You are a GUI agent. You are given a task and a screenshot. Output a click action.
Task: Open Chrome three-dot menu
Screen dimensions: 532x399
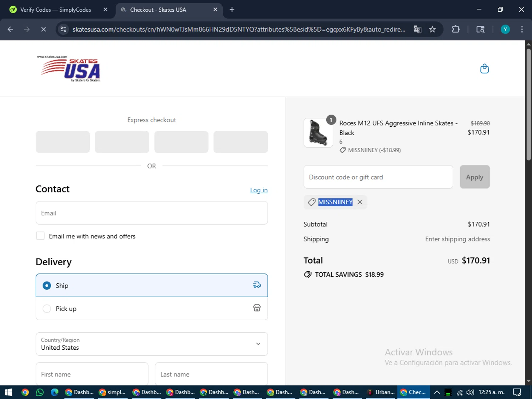(x=522, y=29)
